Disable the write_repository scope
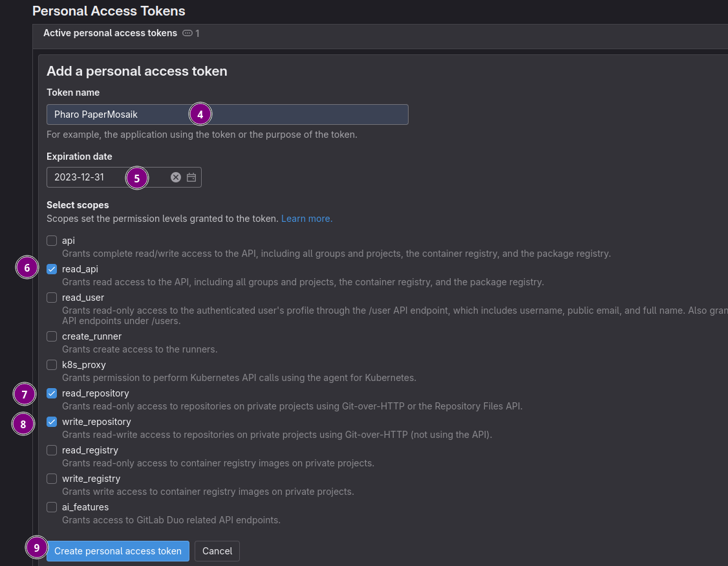 pyautogui.click(x=52, y=422)
